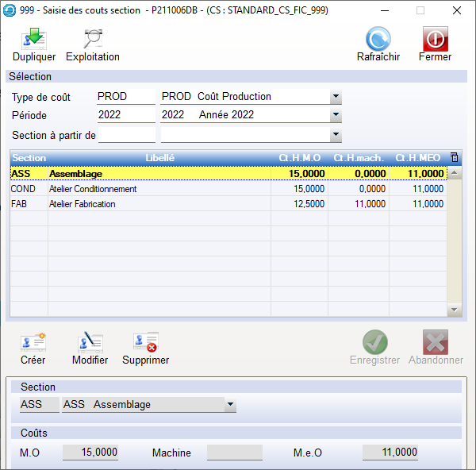Click the Dupliquer toolbar icon
The image size is (476, 470).
[34, 40]
